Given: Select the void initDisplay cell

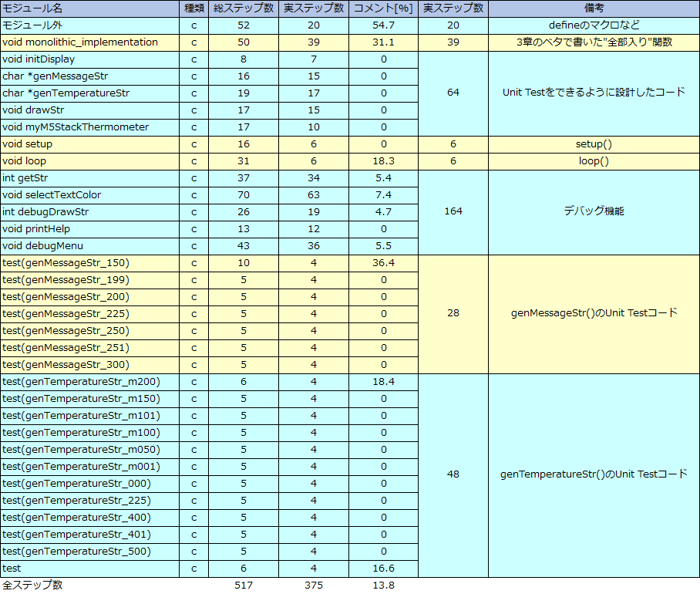Looking at the screenshot, I should point(89,59).
